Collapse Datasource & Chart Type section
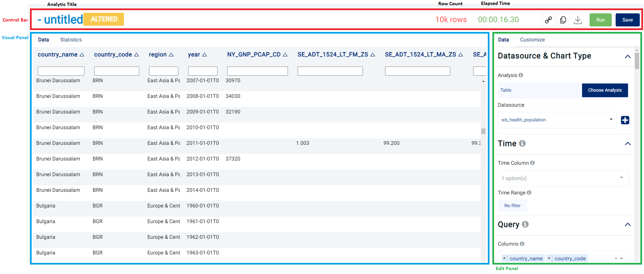Viewport: 644px width, 274px height. [628, 56]
